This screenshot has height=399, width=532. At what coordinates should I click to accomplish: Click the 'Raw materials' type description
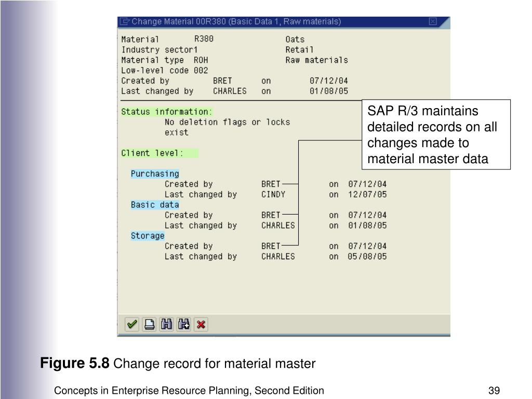tap(316, 60)
